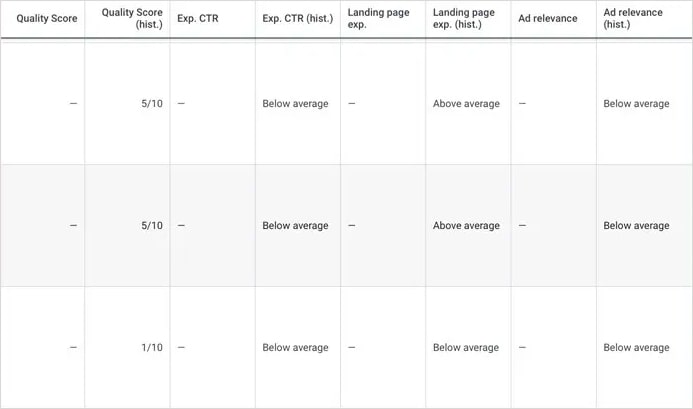The width and height of the screenshot is (693, 409).
Task: Select last row Landing page Below average cell
Action: (x=466, y=348)
